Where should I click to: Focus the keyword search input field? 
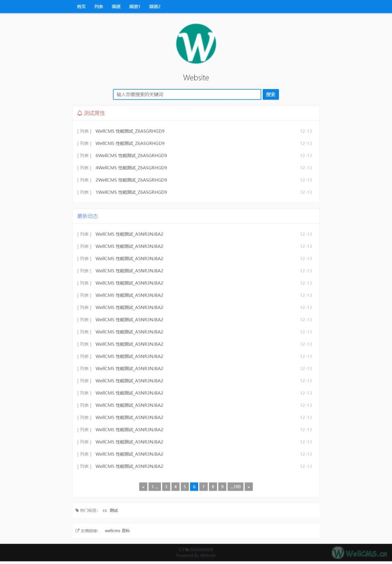coord(187,94)
